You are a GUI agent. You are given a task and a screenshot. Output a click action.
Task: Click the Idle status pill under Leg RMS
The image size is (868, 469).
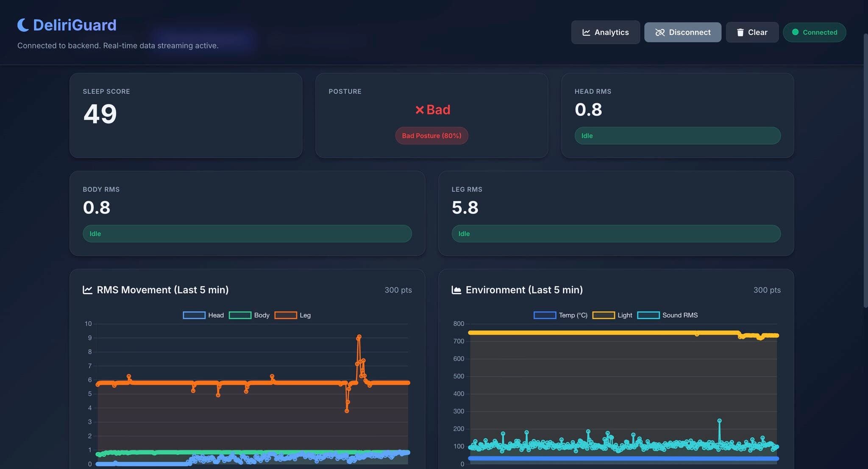tap(616, 234)
